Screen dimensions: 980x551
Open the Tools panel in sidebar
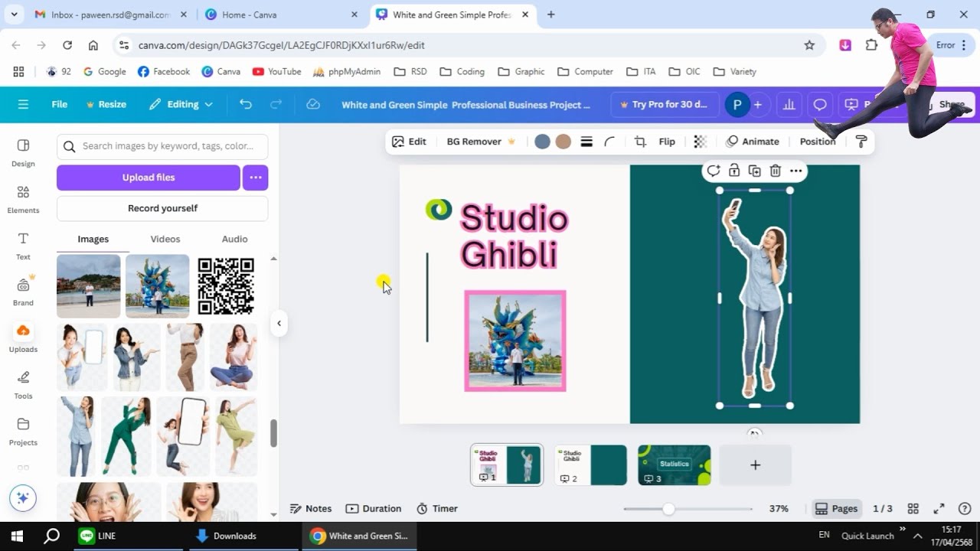(23, 385)
